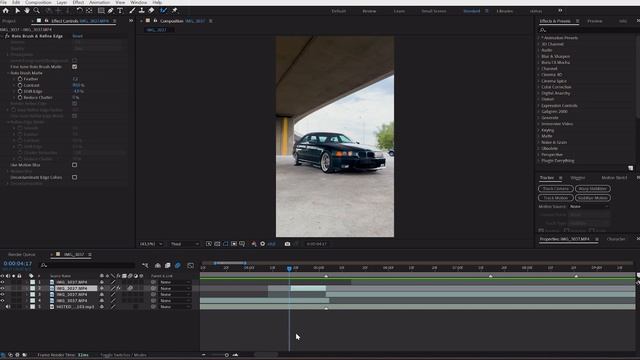
Task: Select the Hand tool
Action: pos(27,11)
